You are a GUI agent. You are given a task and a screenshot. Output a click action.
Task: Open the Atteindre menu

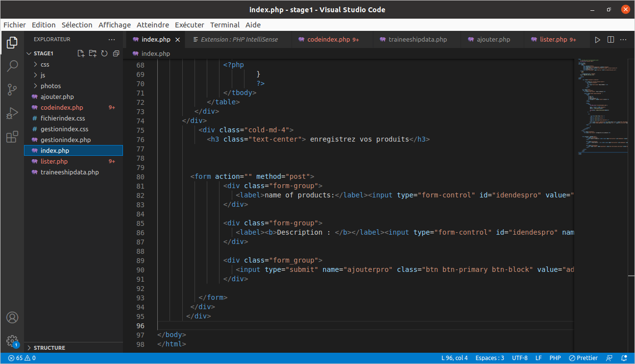coord(153,25)
